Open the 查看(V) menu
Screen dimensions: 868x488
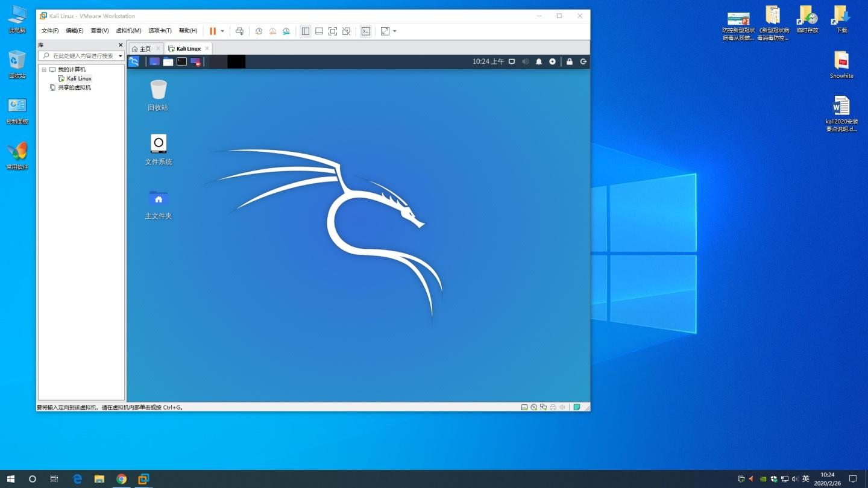pyautogui.click(x=100, y=31)
